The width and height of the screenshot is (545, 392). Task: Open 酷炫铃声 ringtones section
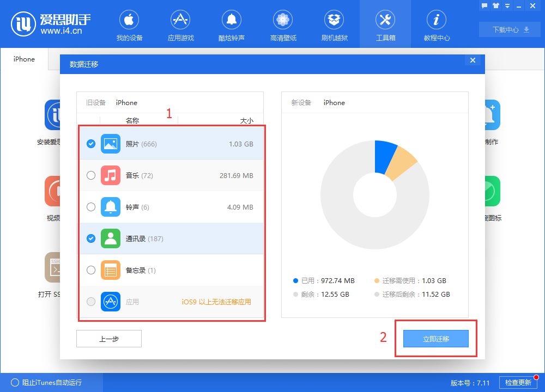(x=231, y=24)
